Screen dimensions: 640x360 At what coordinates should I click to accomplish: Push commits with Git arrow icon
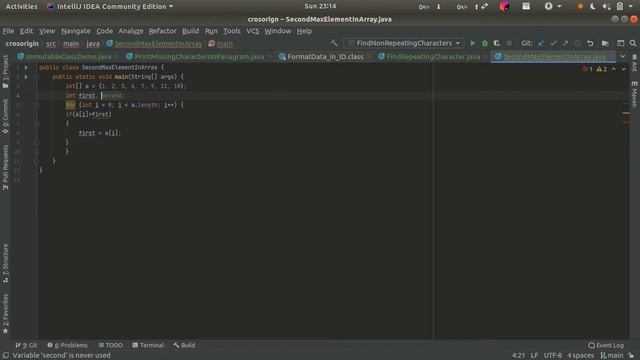click(x=565, y=43)
